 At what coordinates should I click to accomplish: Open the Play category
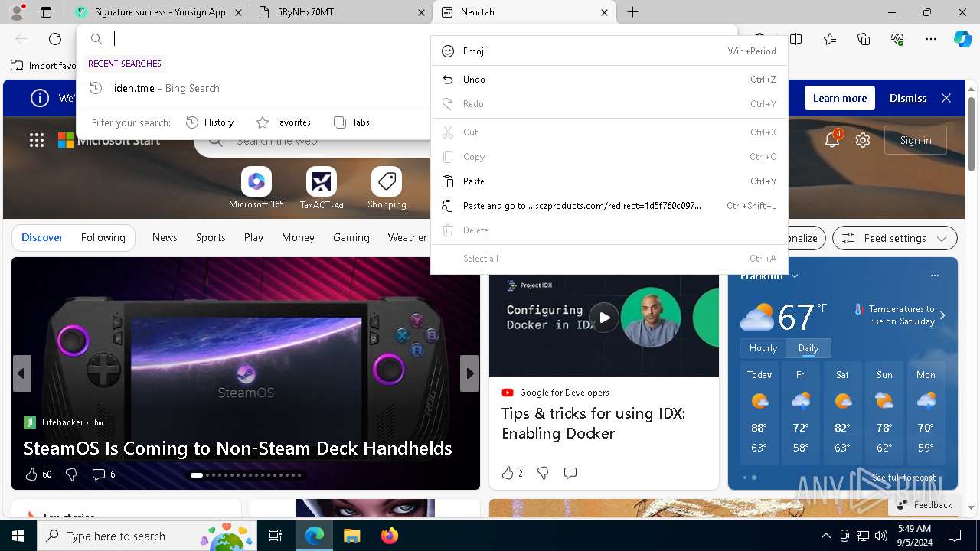coord(253,237)
